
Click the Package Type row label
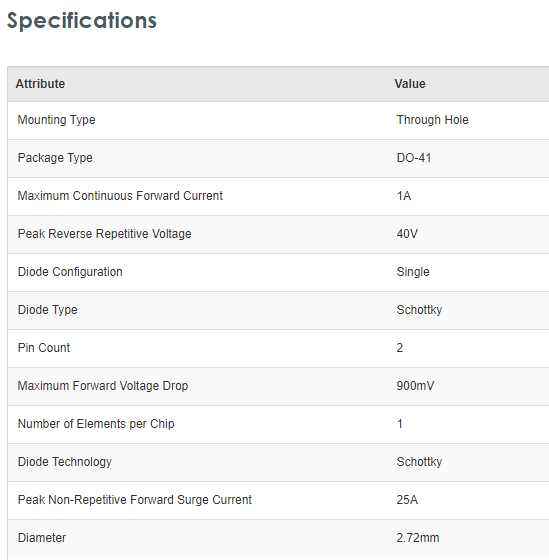click(55, 158)
